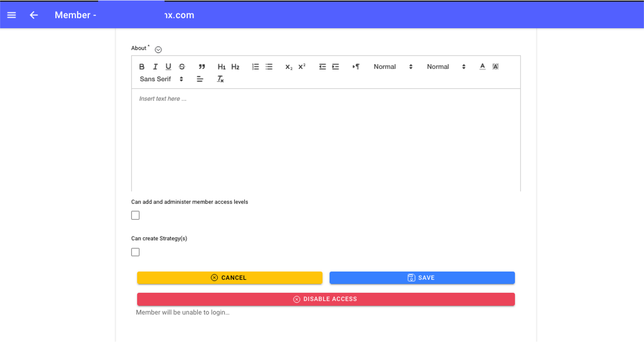Start a bulleted list
This screenshot has width=644, height=342.
tap(269, 66)
